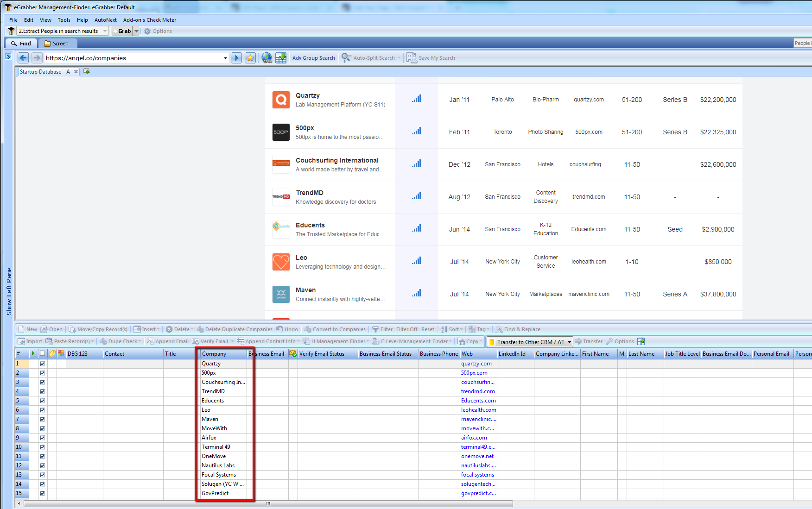Click the add new tab plus icon
812x509 pixels.
pyautogui.click(x=86, y=71)
